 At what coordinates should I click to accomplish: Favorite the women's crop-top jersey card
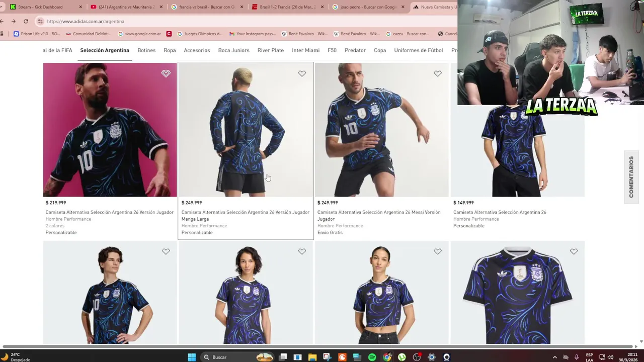point(438,251)
